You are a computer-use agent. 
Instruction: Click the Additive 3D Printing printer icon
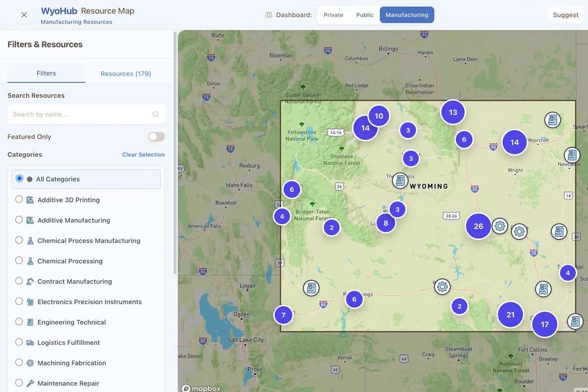(29, 200)
